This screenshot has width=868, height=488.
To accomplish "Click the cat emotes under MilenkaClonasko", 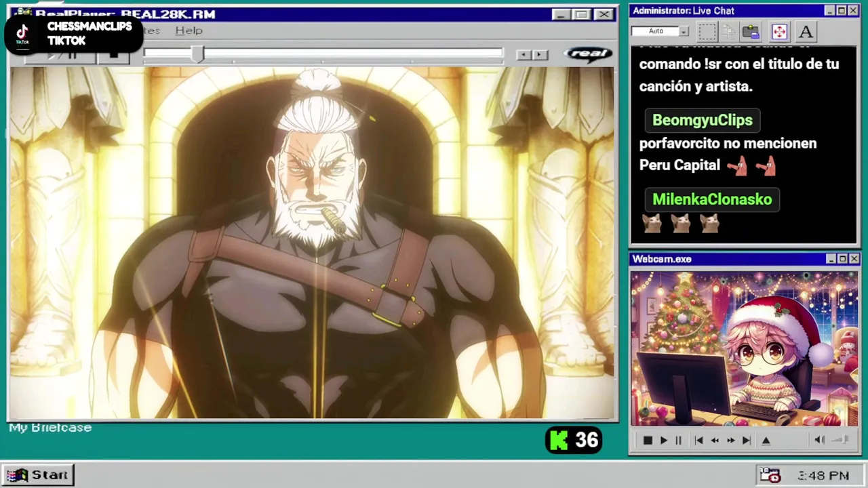I will [x=681, y=223].
